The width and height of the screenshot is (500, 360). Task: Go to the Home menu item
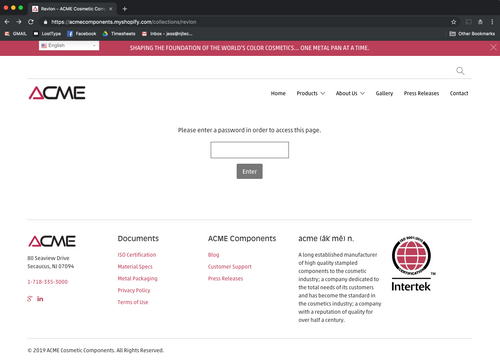coord(278,93)
